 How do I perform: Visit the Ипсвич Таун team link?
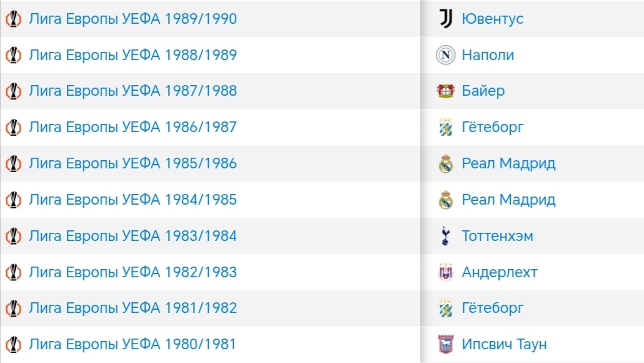coord(504,344)
